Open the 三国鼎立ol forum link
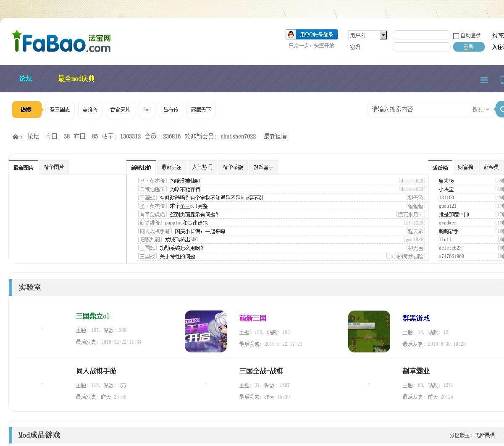The image size is (504, 446). 92,316
